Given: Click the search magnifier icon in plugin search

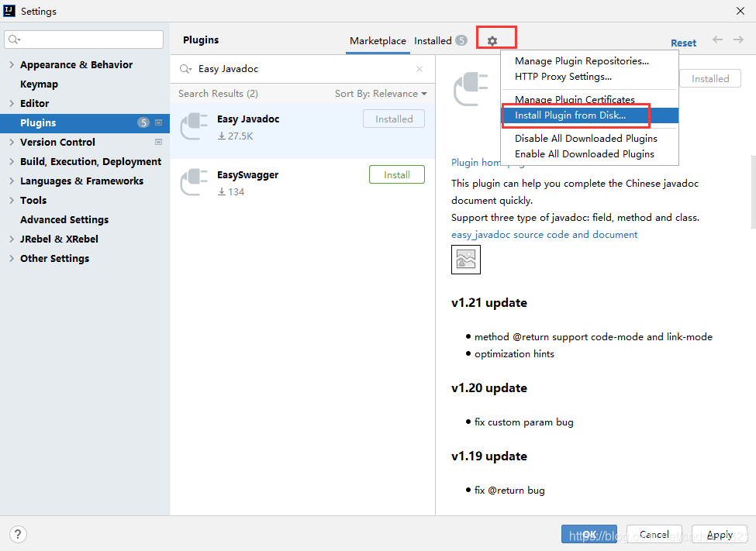Looking at the screenshot, I should coord(185,69).
